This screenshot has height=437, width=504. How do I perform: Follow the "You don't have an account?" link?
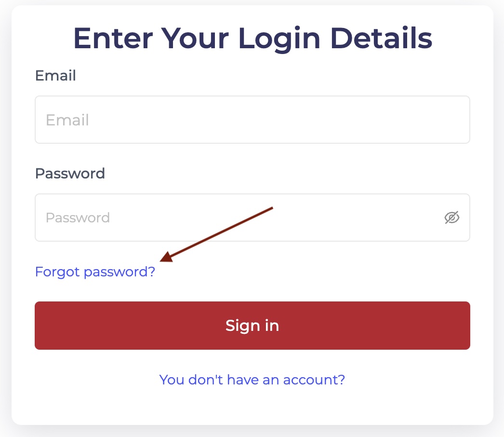[x=252, y=380]
